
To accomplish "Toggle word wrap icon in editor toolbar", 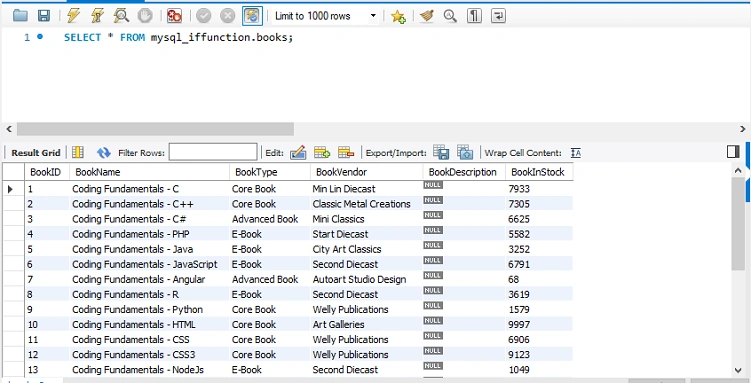I will click(x=498, y=16).
